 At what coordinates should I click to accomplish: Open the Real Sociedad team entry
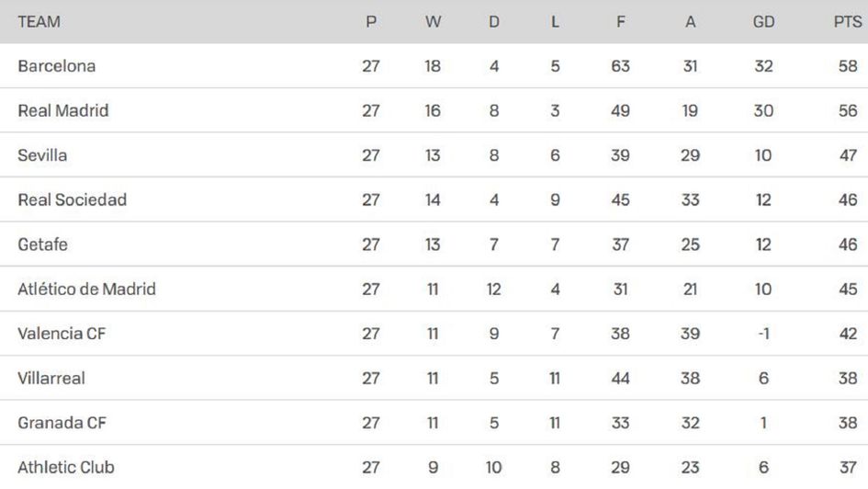(72, 199)
